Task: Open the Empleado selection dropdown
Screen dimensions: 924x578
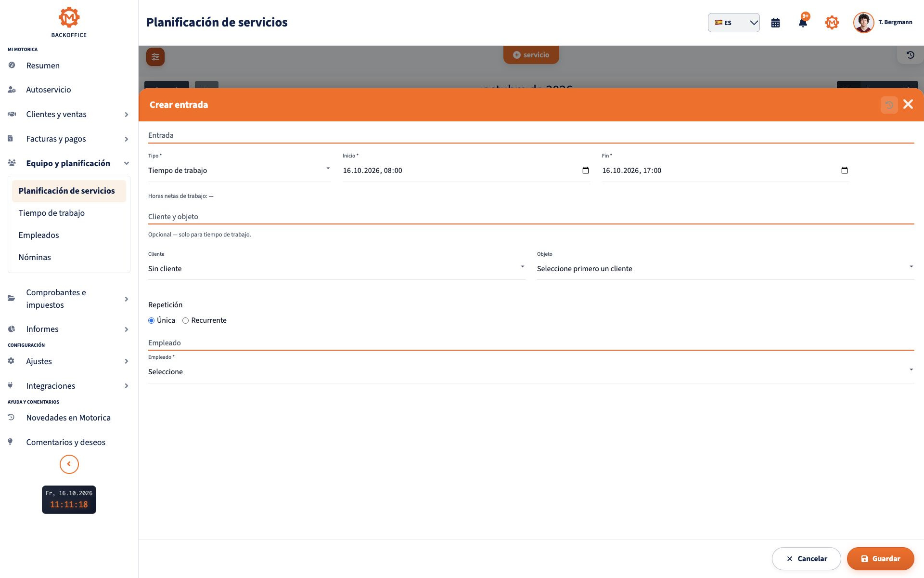Action: click(531, 372)
